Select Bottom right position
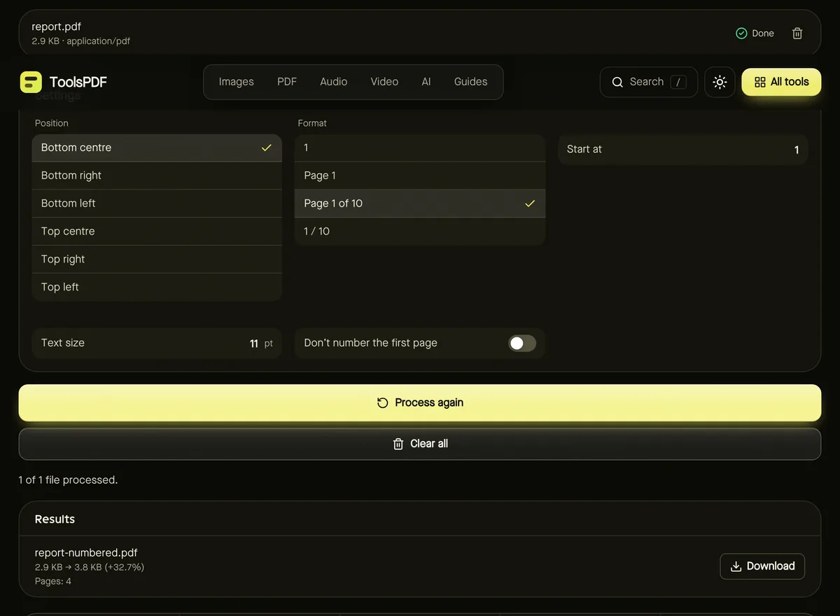Viewport: 840px width, 616px height. click(x=157, y=176)
